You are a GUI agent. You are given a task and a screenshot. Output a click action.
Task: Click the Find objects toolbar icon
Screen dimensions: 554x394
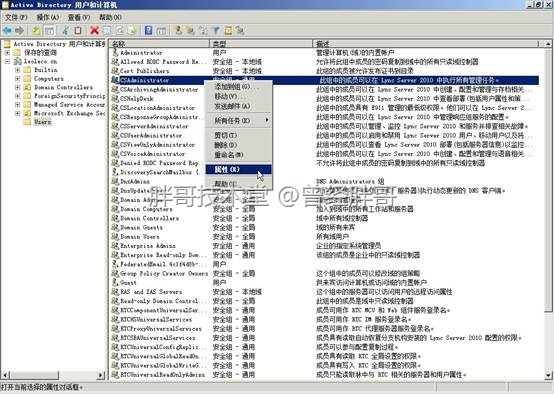click(228, 31)
